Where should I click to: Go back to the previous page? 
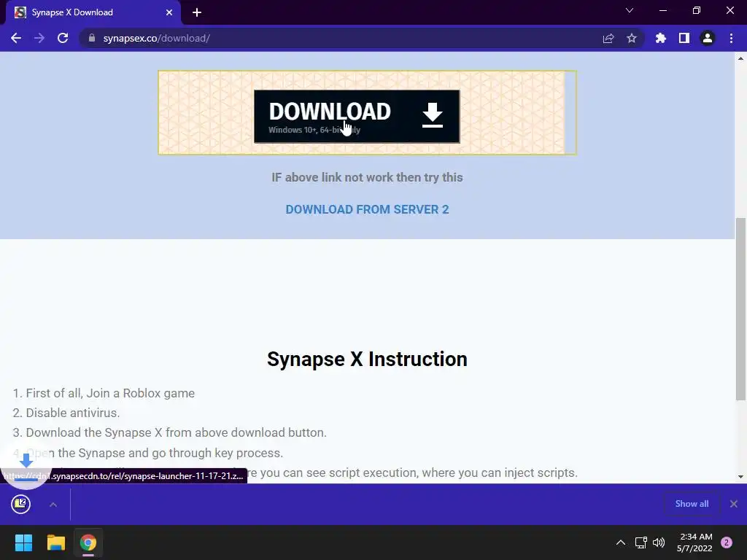click(16, 38)
